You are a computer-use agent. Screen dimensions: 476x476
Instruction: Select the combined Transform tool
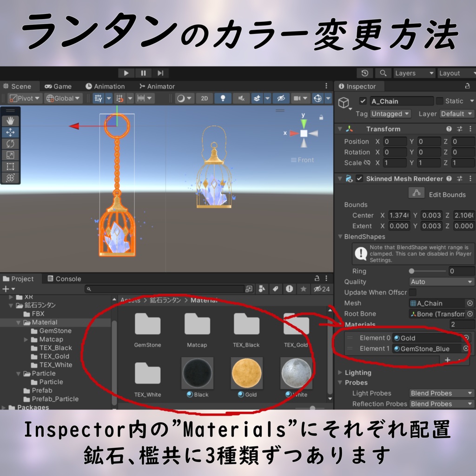coord(10,178)
